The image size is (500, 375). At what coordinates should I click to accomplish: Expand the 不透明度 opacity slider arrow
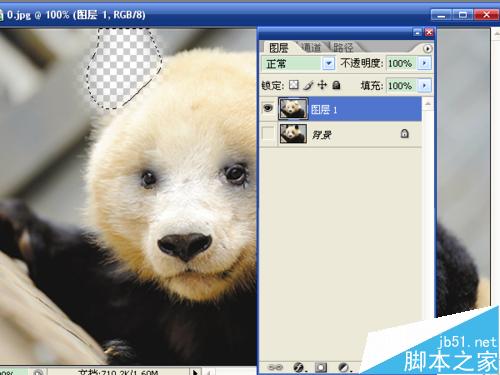[x=424, y=63]
